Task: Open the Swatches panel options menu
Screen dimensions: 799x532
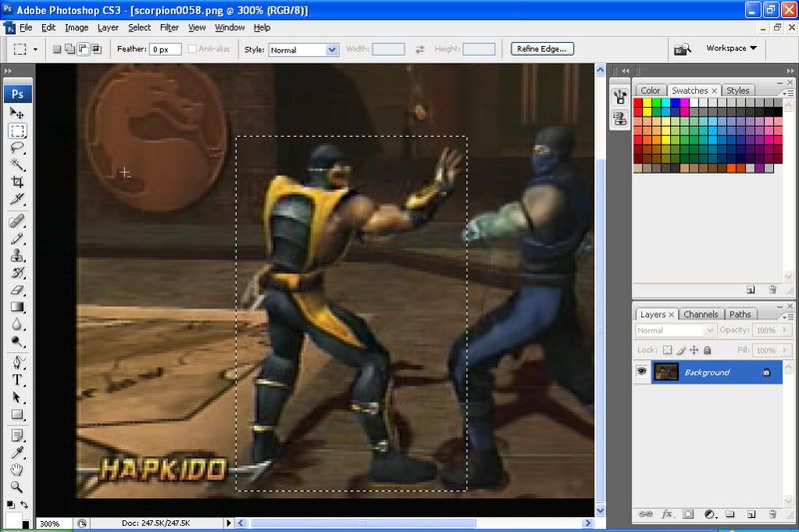Action: click(x=788, y=92)
